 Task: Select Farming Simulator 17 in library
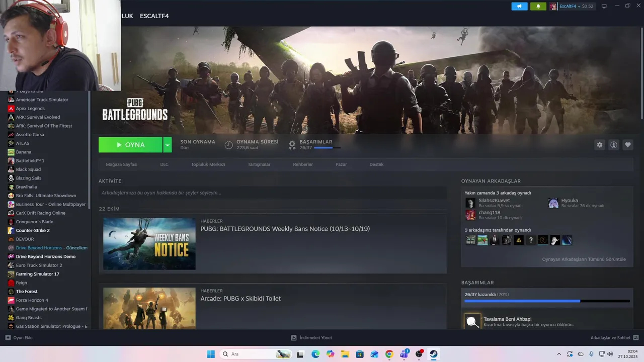(x=37, y=274)
